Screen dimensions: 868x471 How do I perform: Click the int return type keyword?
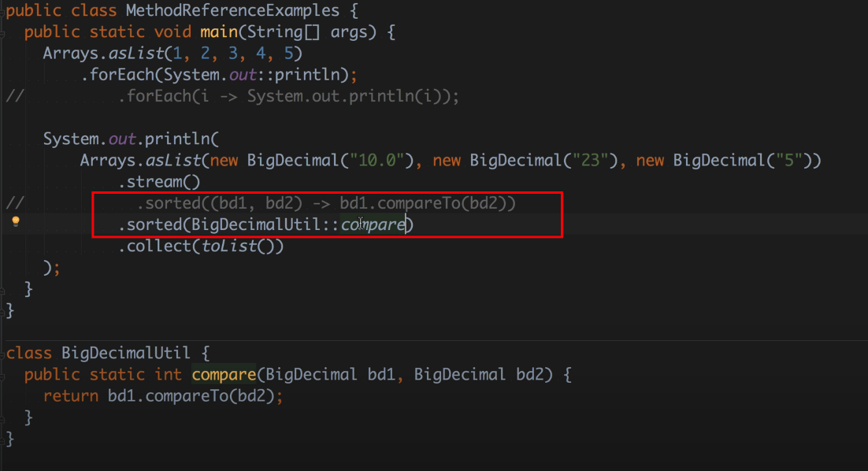pyautogui.click(x=169, y=375)
